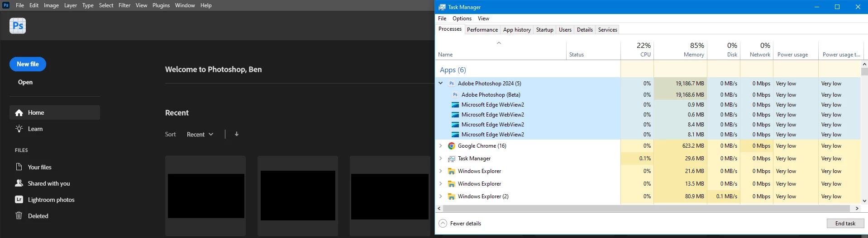Screen dimensions: 868x238
Task: Expand Windows Explorer (2) process group
Action: (441, 196)
